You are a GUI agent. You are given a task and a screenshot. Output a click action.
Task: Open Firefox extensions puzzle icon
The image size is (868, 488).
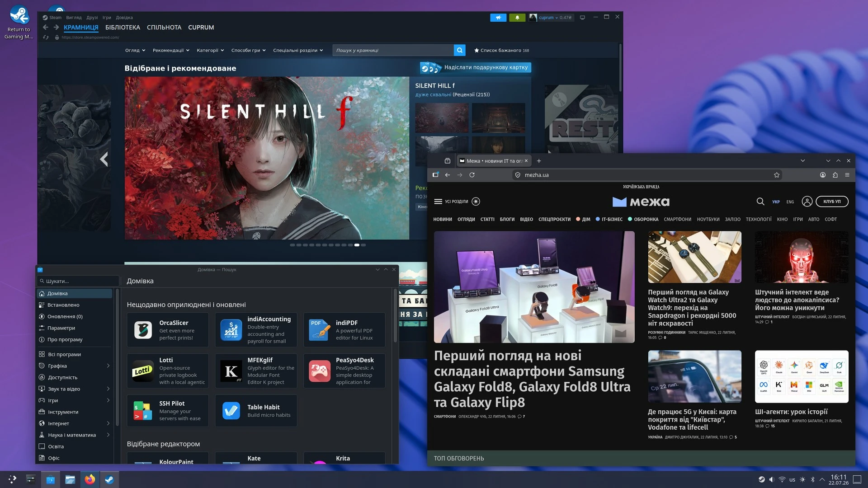(835, 175)
